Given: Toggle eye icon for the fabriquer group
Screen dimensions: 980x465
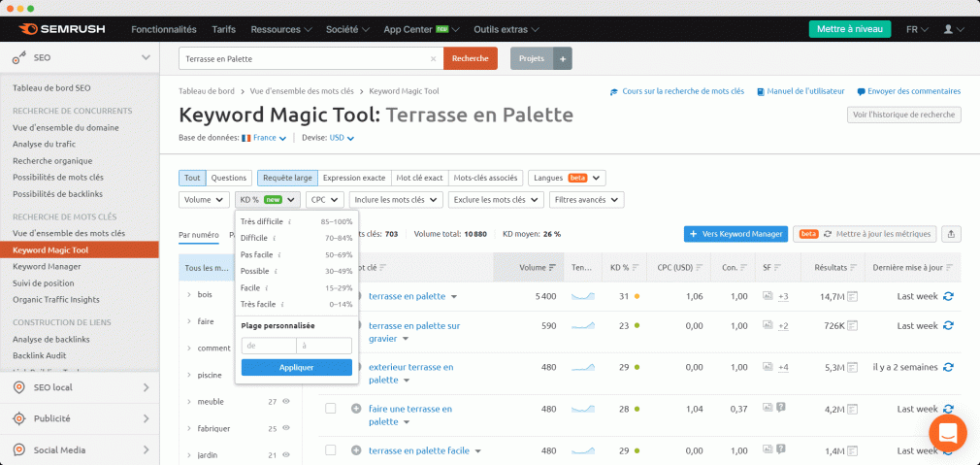Looking at the screenshot, I should (286, 428).
